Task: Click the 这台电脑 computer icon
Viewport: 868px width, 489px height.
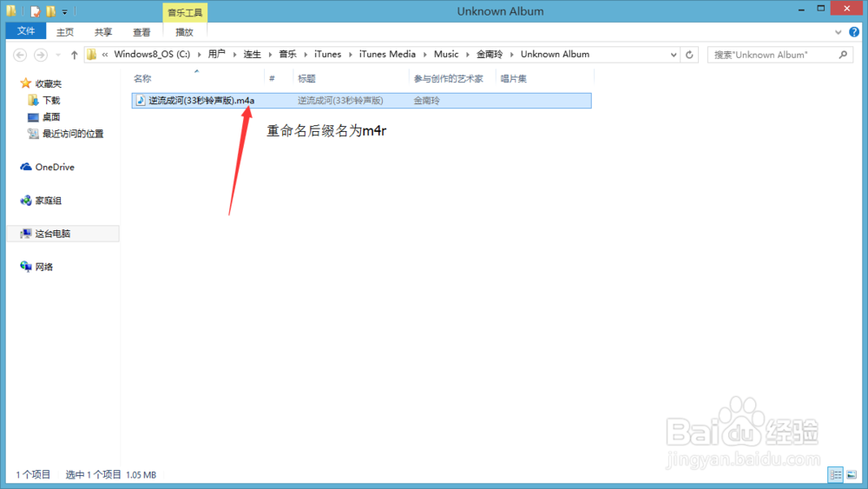Action: (x=25, y=234)
